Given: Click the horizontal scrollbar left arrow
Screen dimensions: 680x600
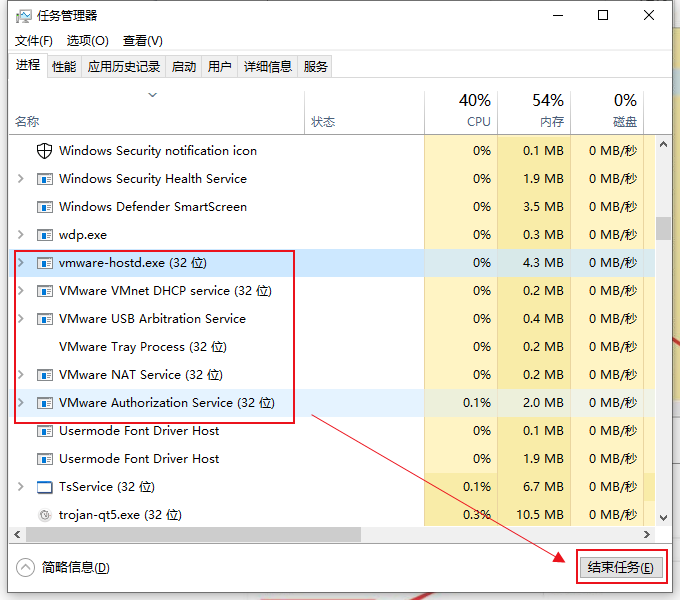Looking at the screenshot, I should 17,535.
